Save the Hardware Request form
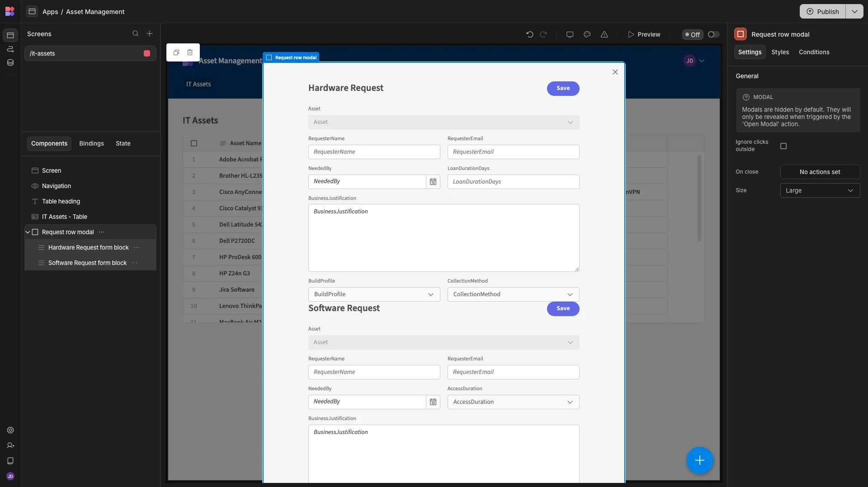Viewport: 868px width, 487px height. (x=563, y=88)
